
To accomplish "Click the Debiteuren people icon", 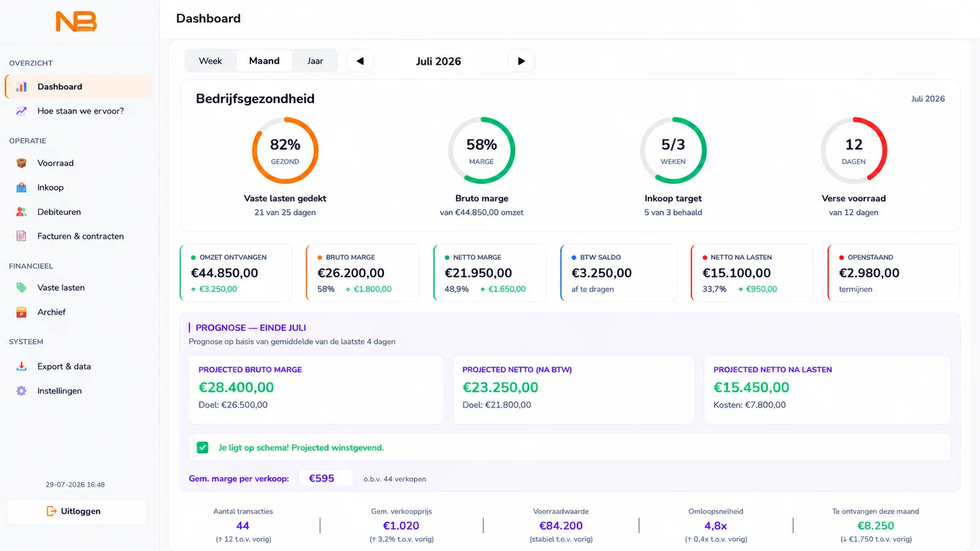I will click(21, 212).
